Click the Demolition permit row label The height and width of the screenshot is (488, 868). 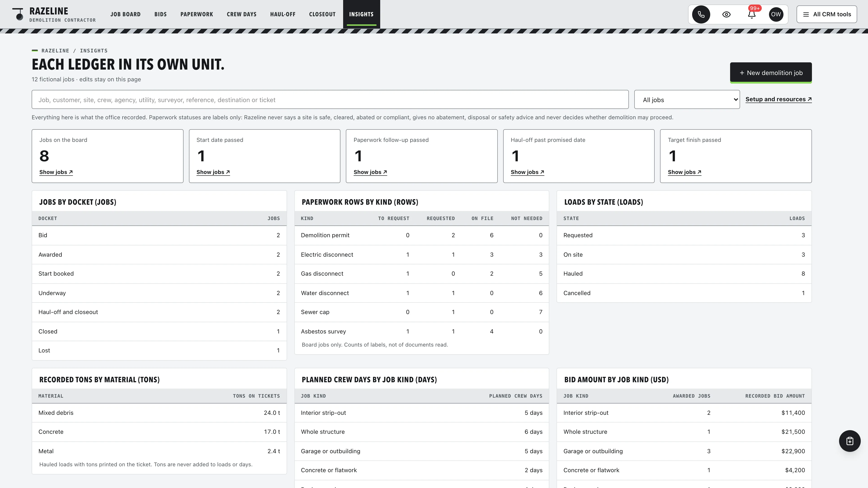325,235
